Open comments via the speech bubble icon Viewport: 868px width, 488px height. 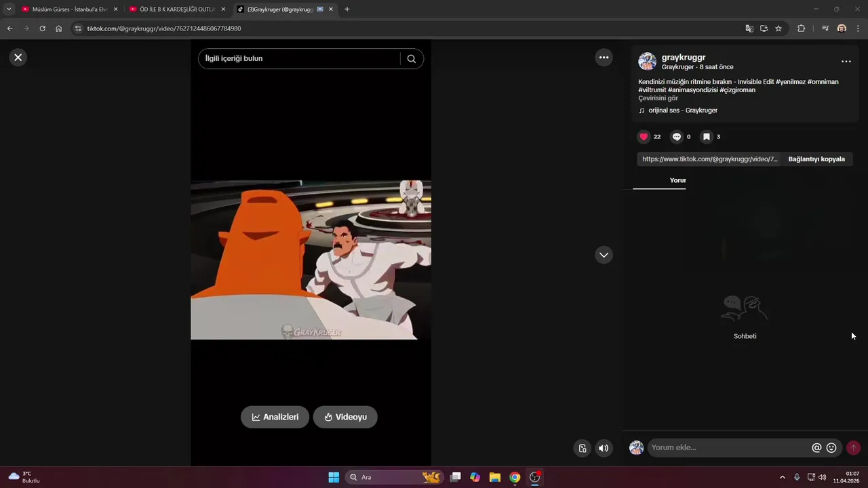676,137
